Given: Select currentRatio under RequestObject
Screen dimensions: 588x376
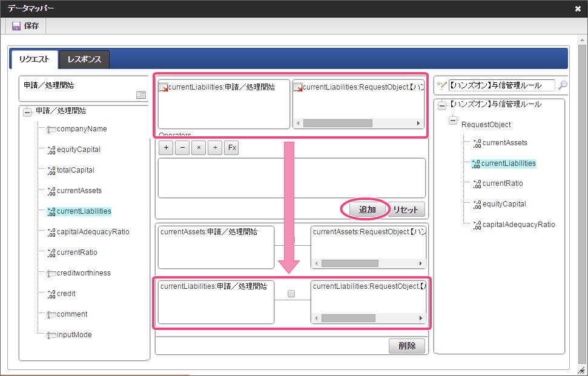Looking at the screenshot, I should [503, 183].
